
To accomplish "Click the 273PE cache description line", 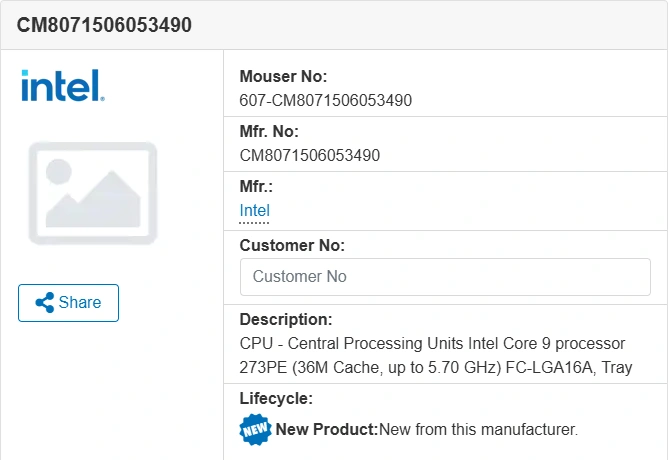I will click(436, 367).
